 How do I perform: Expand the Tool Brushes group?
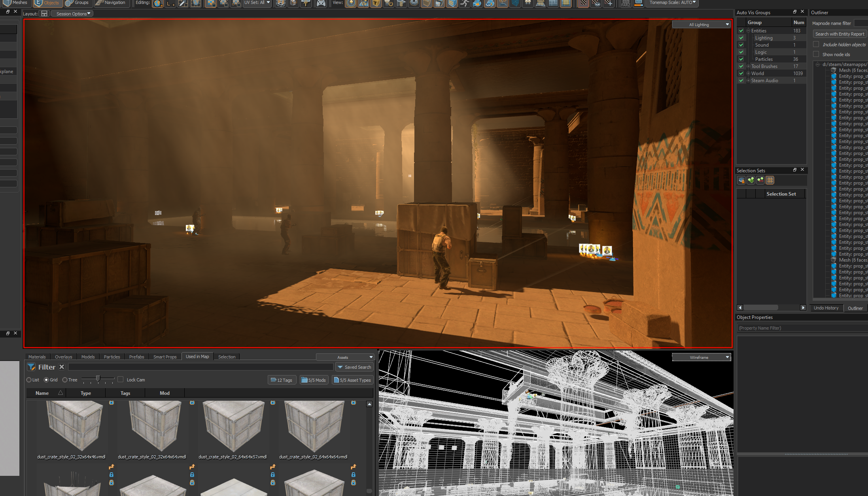(748, 66)
